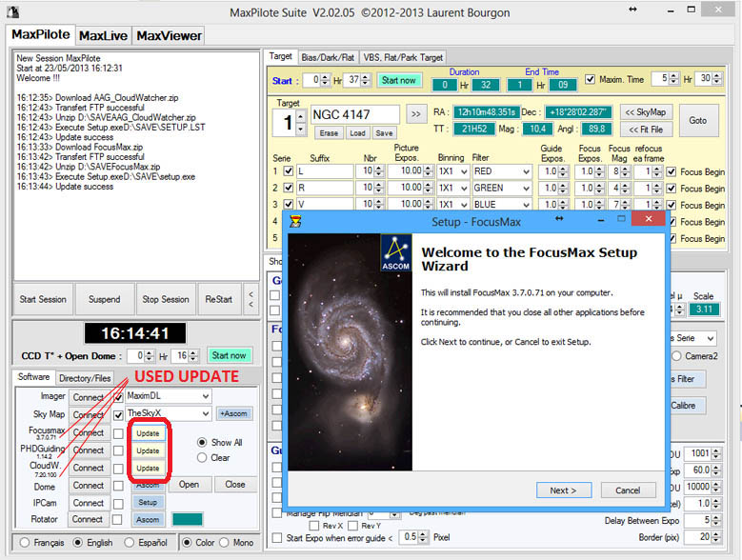
Task: Open the GREEN filter dropdown
Action: tap(526, 189)
